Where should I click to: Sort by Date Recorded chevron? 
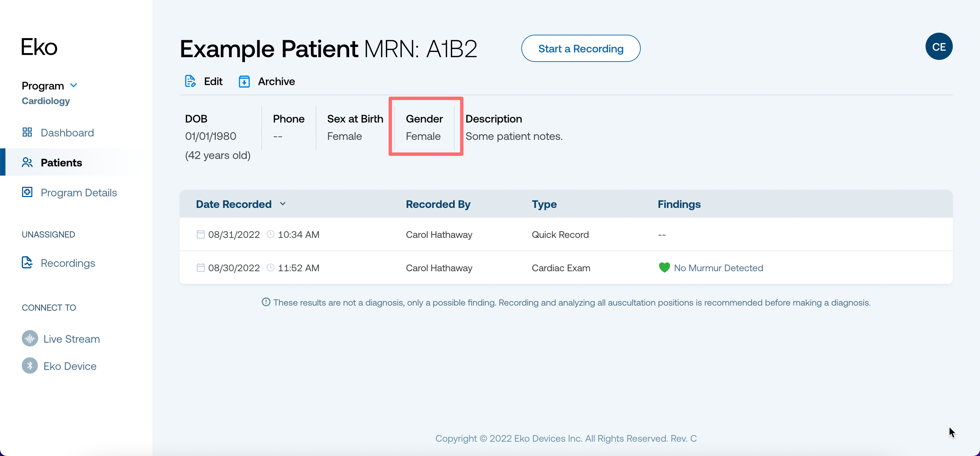pyautogui.click(x=283, y=204)
